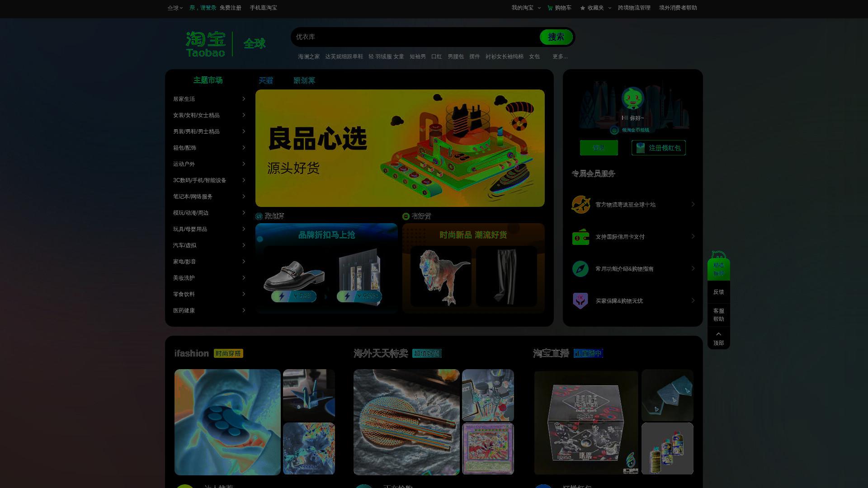Click the star icon beside 收藏夹
The height and width of the screenshot is (488, 868).
(x=583, y=8)
